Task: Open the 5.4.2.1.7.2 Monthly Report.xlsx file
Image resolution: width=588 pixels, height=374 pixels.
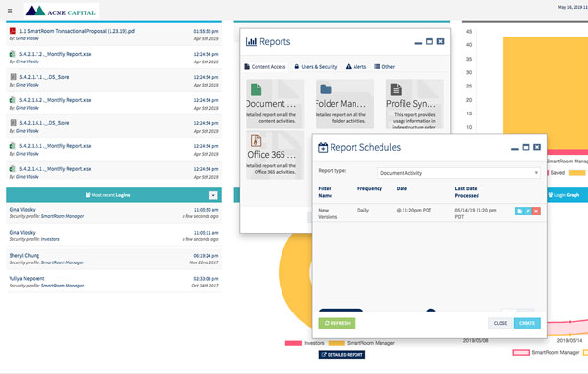Action: (x=55, y=54)
